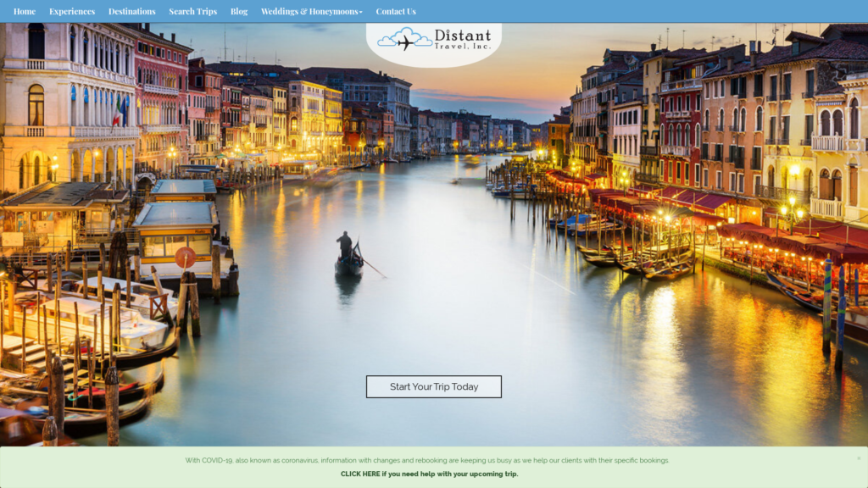Open the Experiences menu item
Screen dimensions: 868x488
72,12
